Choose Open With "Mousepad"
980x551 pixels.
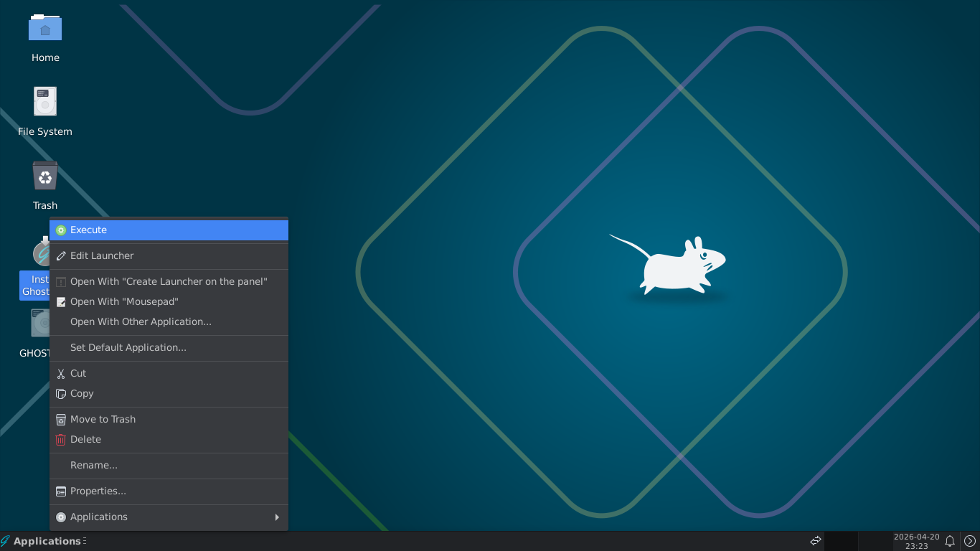pyautogui.click(x=169, y=302)
